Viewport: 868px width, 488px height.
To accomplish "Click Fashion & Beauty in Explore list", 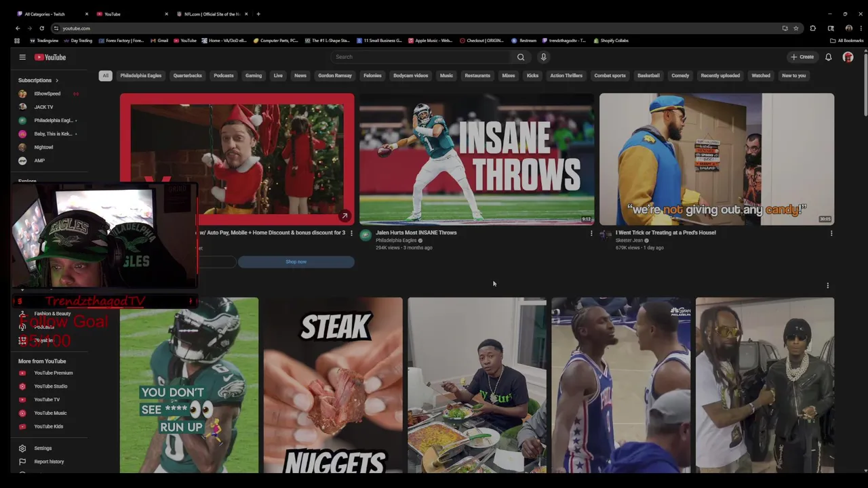I will point(52,314).
